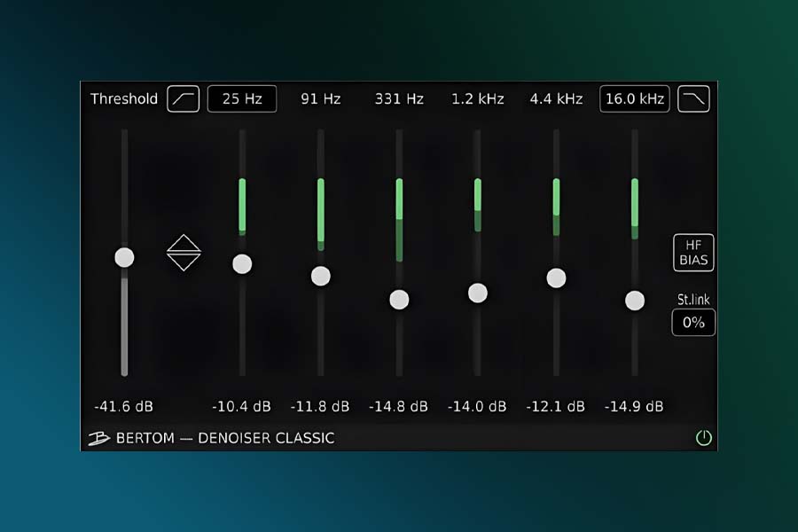
Task: Click the 4.4 kHz band slider handle
Action: point(556,278)
